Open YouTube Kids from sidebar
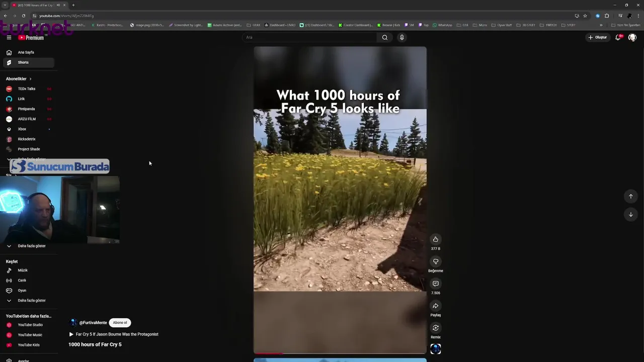Viewport: 644px width, 362px height. (x=28, y=345)
